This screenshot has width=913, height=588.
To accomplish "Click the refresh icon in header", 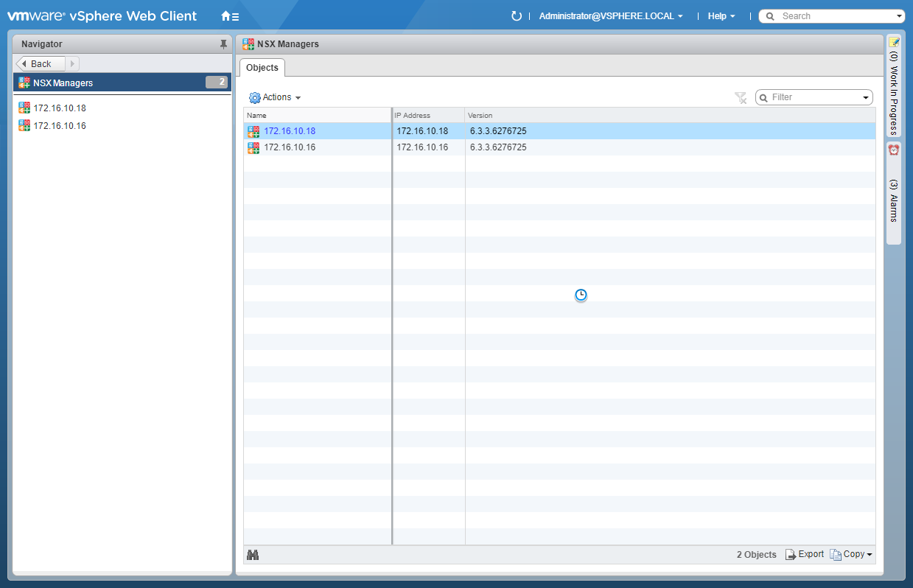I will click(516, 16).
